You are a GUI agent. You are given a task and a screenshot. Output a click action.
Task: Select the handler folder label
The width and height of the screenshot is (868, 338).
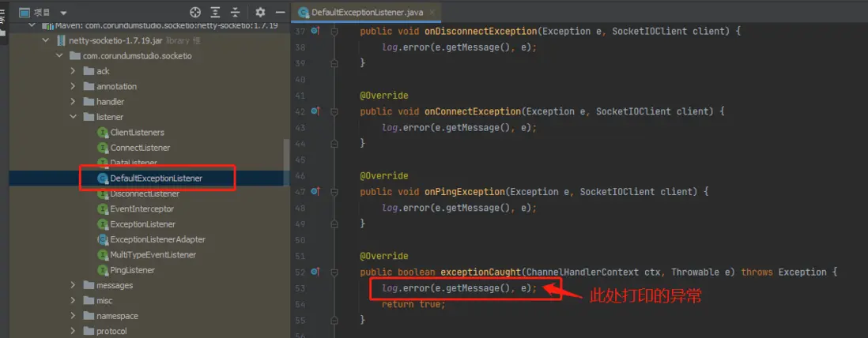[110, 102]
